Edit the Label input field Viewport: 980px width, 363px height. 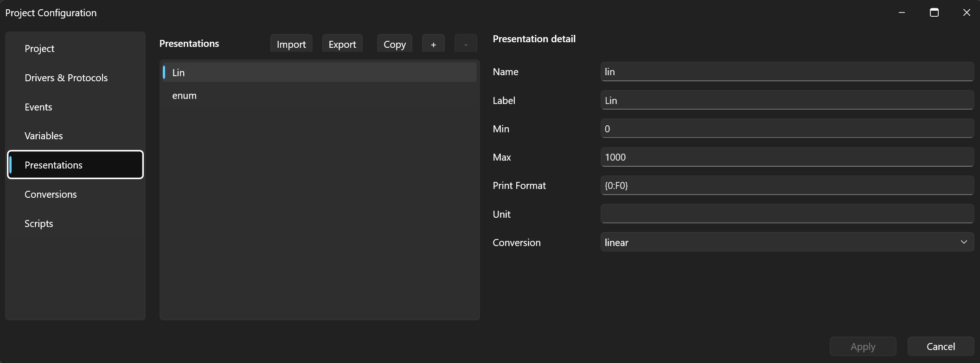pyautogui.click(x=787, y=100)
